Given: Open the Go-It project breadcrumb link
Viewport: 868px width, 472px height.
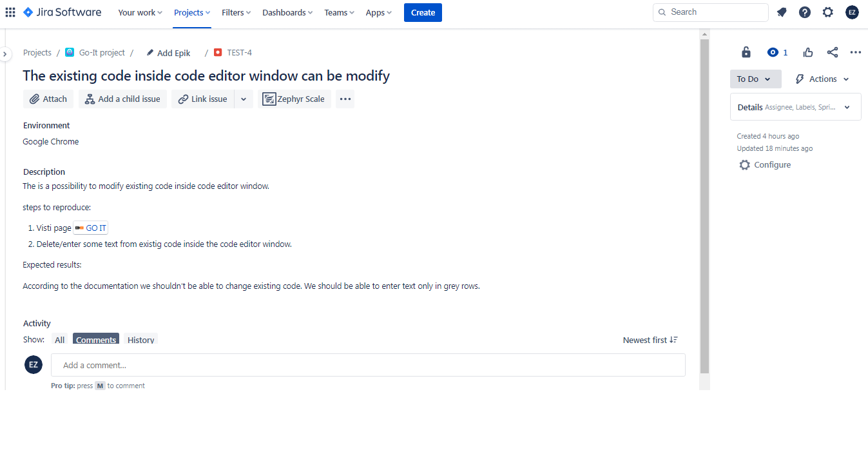Looking at the screenshot, I should (101, 52).
